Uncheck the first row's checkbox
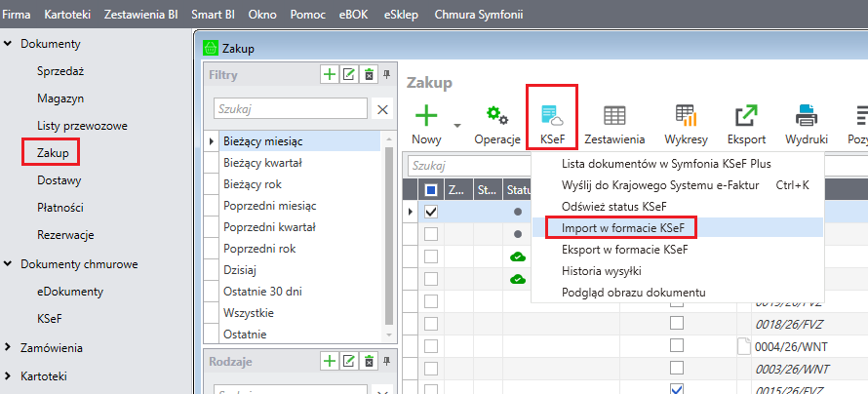The width and height of the screenshot is (868, 394). tap(430, 212)
